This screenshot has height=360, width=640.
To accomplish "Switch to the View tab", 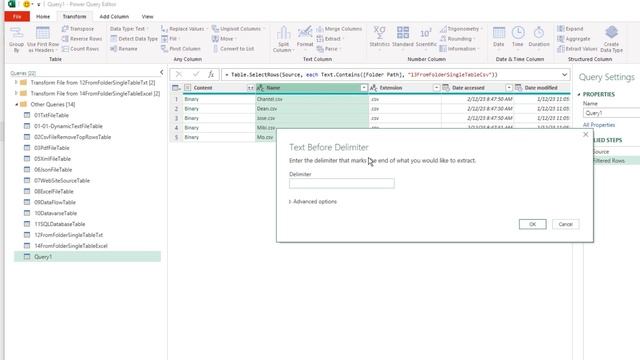I will (147, 16).
